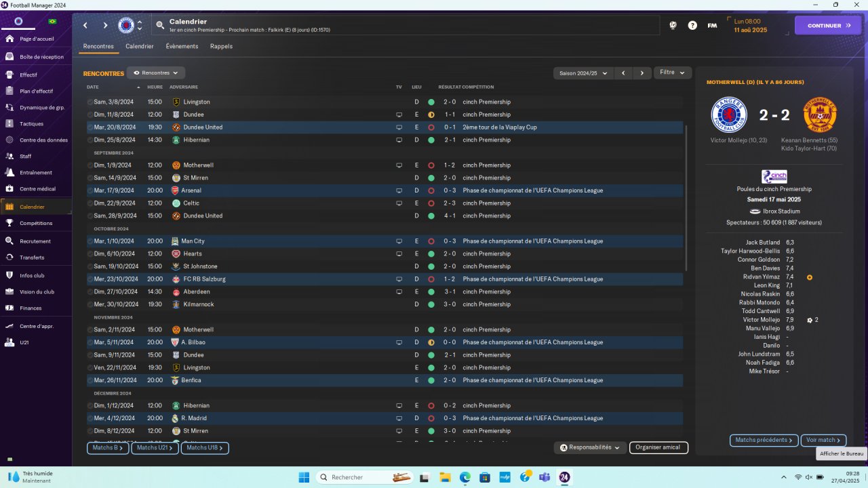Sort fixtures by the DATE column
This screenshot has height=488, width=868.
tap(93, 87)
